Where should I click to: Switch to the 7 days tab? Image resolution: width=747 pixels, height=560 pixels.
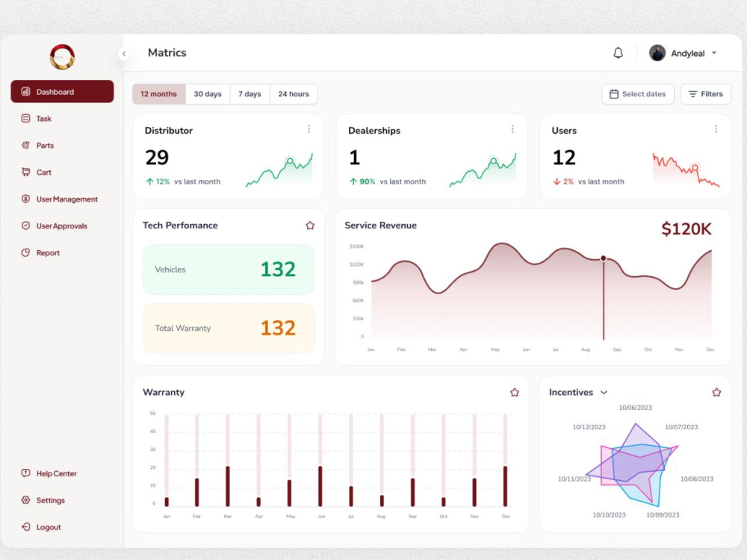pos(249,94)
